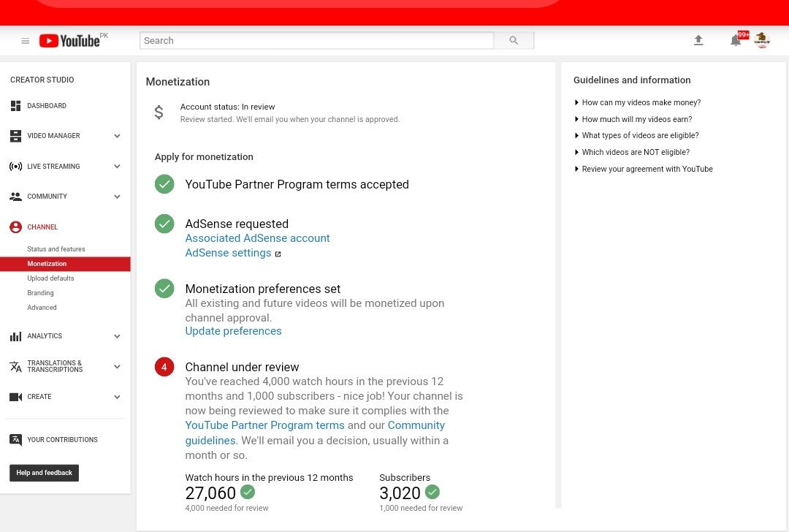Click the green check next to AdSense requested

pyautogui.click(x=164, y=224)
